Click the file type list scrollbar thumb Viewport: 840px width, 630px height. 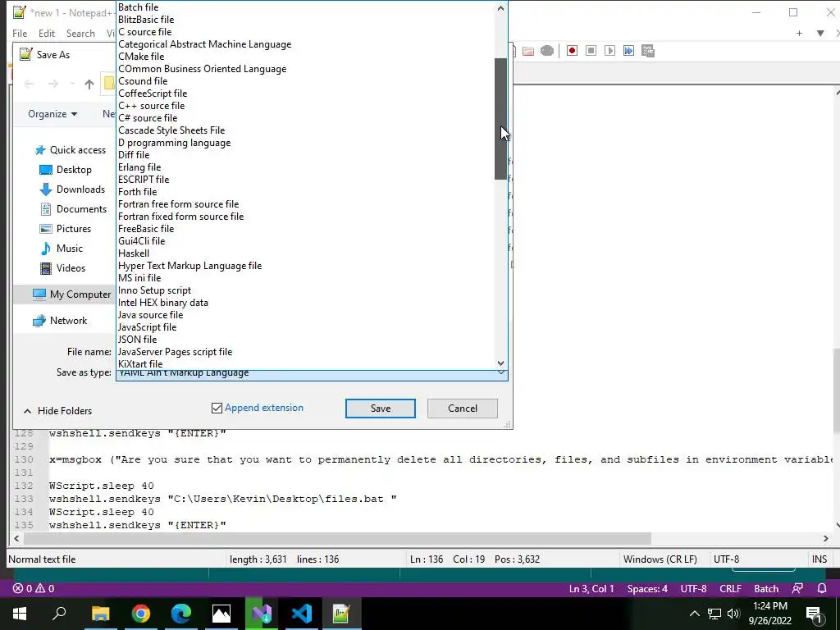[x=501, y=119]
